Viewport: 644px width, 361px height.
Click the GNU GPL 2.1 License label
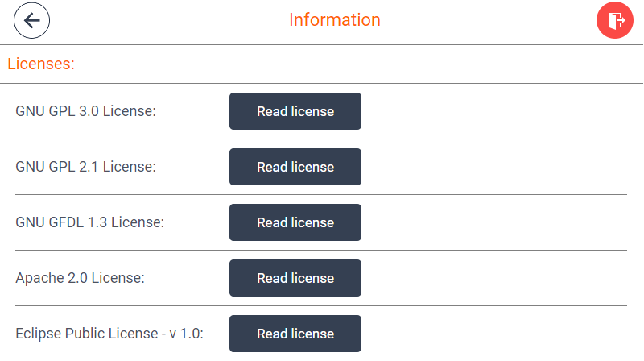pyautogui.click(x=86, y=167)
